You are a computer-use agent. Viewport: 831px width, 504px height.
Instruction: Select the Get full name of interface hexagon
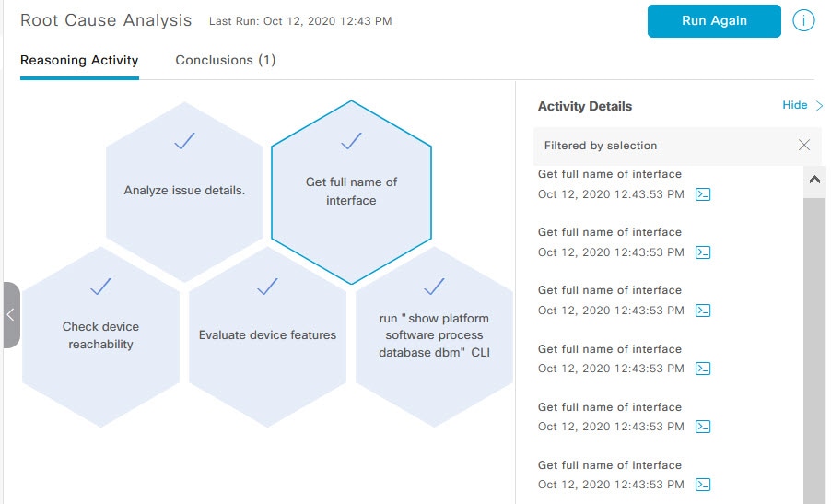click(x=351, y=191)
